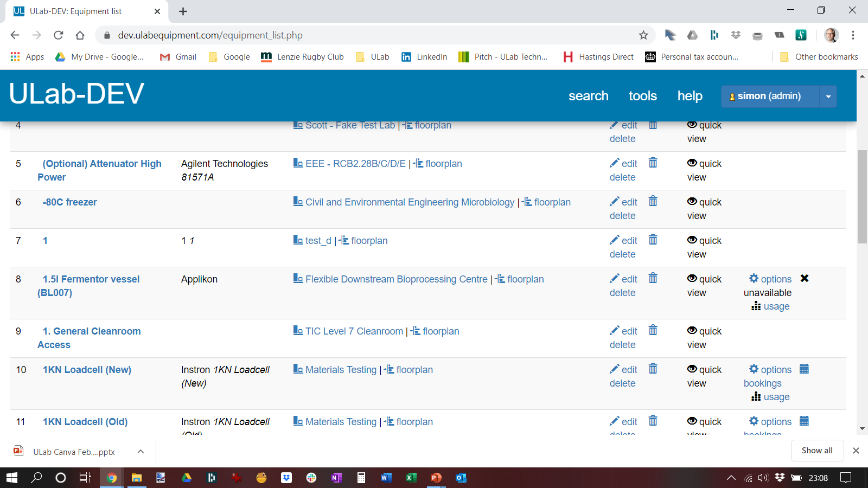Open the help menu
The width and height of the screenshot is (868, 488).
click(x=690, y=96)
